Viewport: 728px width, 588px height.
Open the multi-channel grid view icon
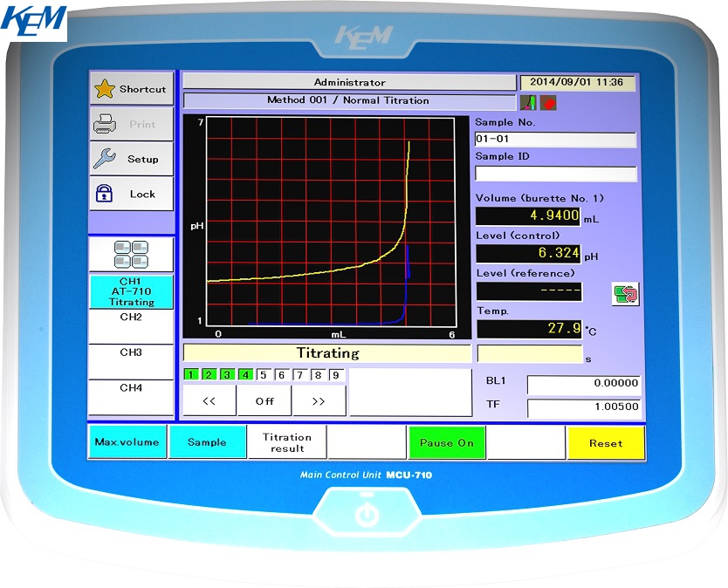[x=131, y=255]
